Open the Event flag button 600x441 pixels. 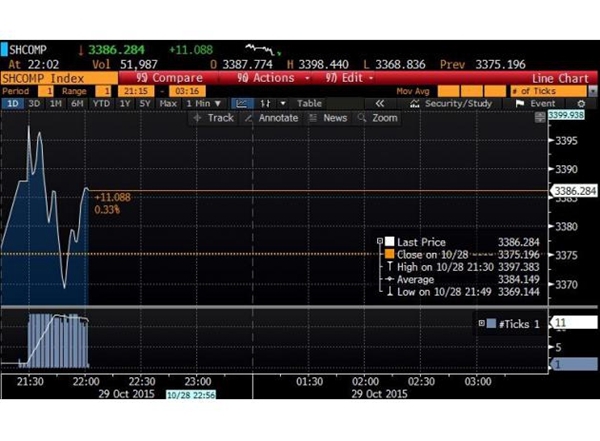(535, 103)
